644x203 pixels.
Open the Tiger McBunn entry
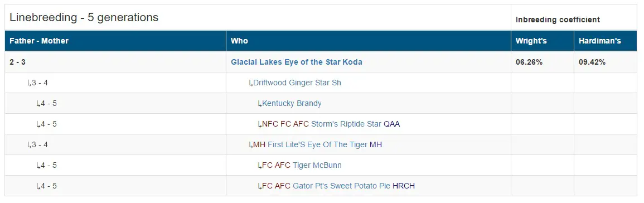click(x=317, y=165)
